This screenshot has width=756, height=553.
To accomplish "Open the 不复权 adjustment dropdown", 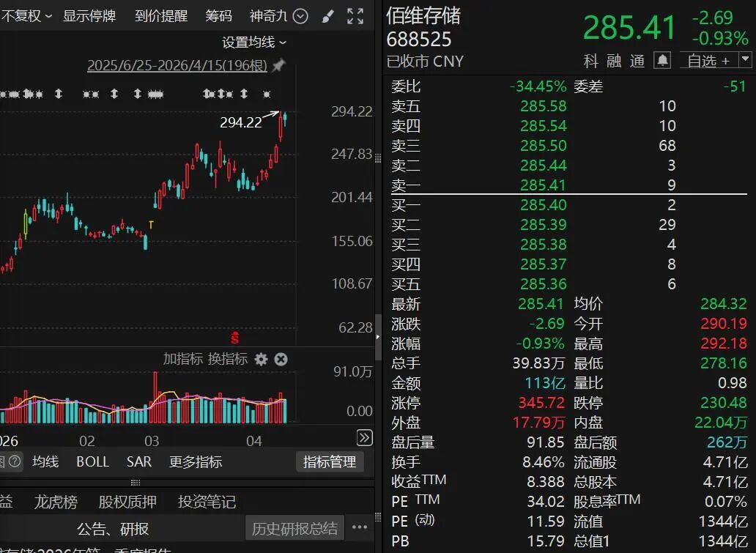I will (x=26, y=16).
